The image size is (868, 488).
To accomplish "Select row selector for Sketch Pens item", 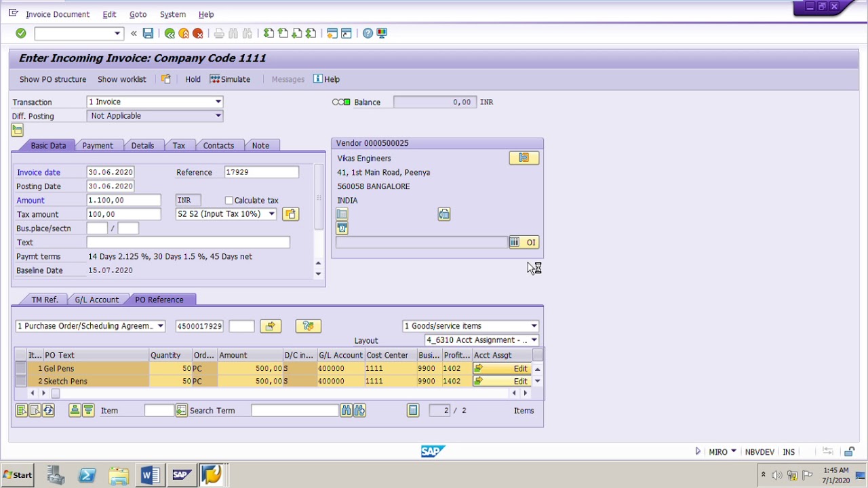I will coord(20,382).
